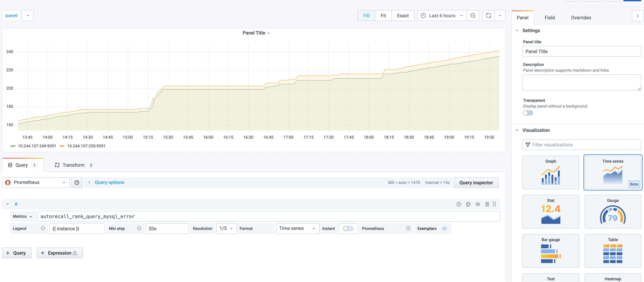
Task: Select the Fit view mode
Action: tap(383, 16)
